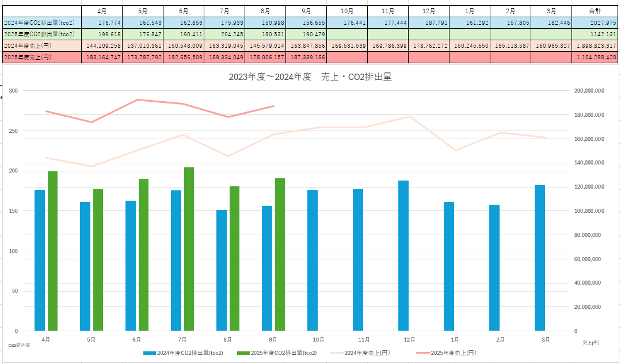Image resolution: width=621 pixels, height=364 pixels.
Task: Click the green 7月 bar in chart
Action: 189,249
